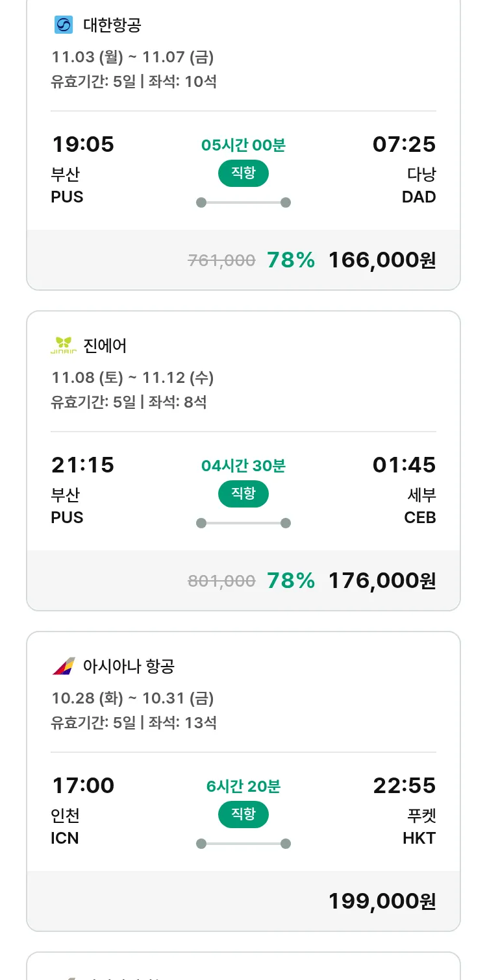Screen dimensions: 487x980
Task: Open the 22:55 Phuket HKT arrival details
Action: pos(404,786)
